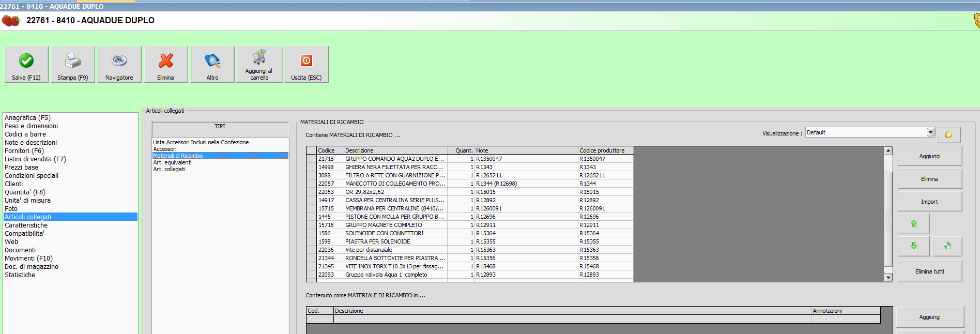The height and width of the screenshot is (334, 980).
Task: Click the Stampa (F9) printer button
Action: pyautogui.click(x=73, y=65)
